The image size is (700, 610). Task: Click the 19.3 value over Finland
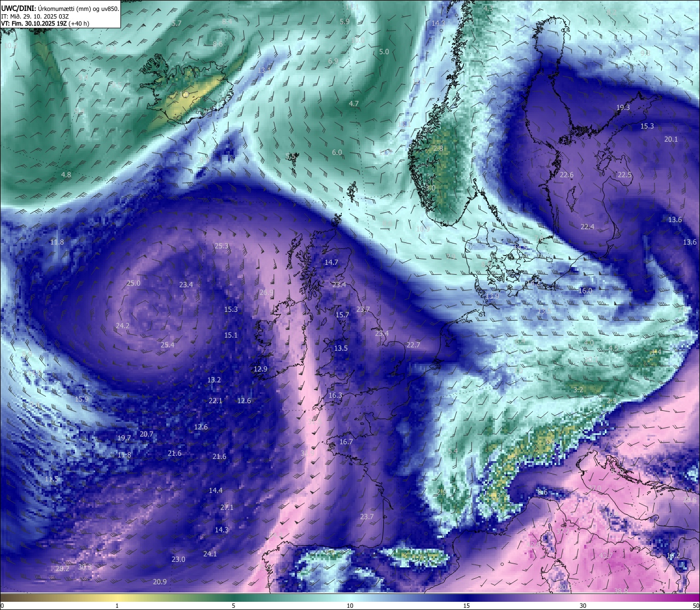click(x=623, y=108)
